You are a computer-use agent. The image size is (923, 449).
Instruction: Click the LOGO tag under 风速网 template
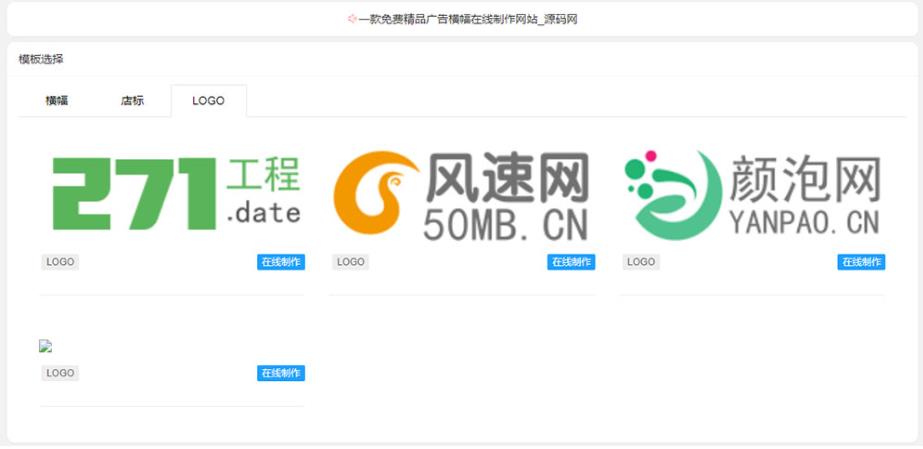[x=350, y=262]
